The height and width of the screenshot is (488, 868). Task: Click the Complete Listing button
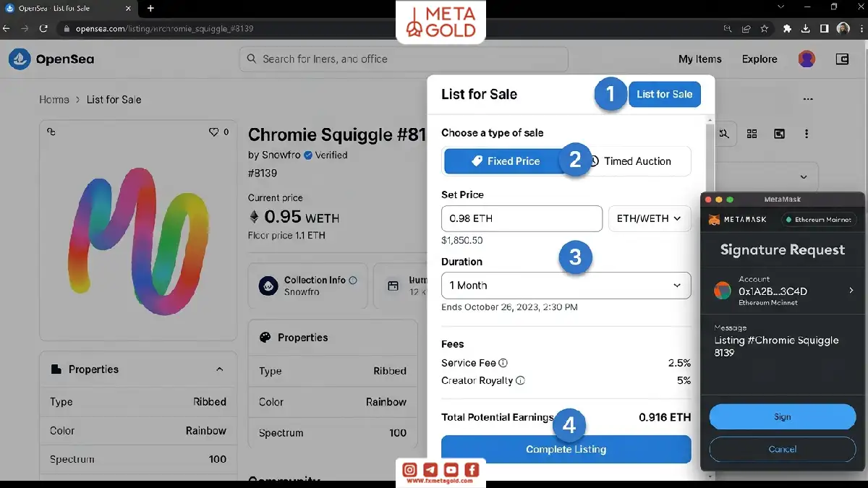pyautogui.click(x=566, y=449)
